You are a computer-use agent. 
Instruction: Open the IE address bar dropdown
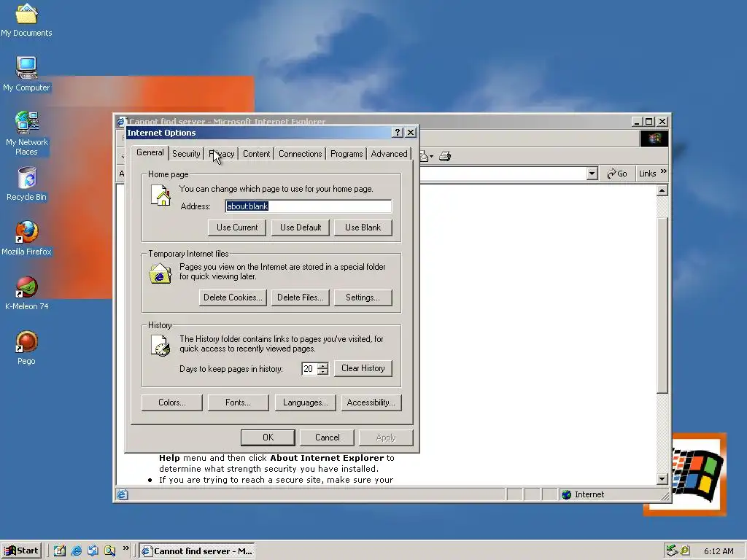pyautogui.click(x=592, y=174)
